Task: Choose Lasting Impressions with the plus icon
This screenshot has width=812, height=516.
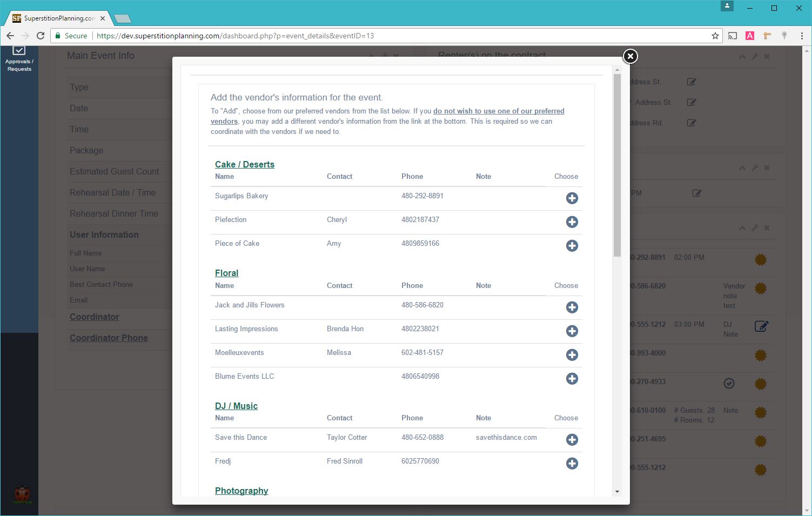Action: point(572,331)
